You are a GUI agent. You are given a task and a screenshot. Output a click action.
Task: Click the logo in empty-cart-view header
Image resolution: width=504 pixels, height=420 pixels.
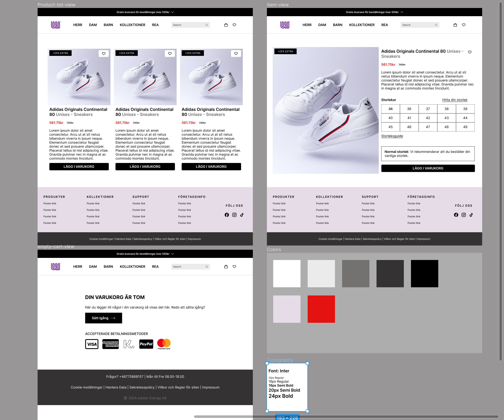[x=56, y=266]
